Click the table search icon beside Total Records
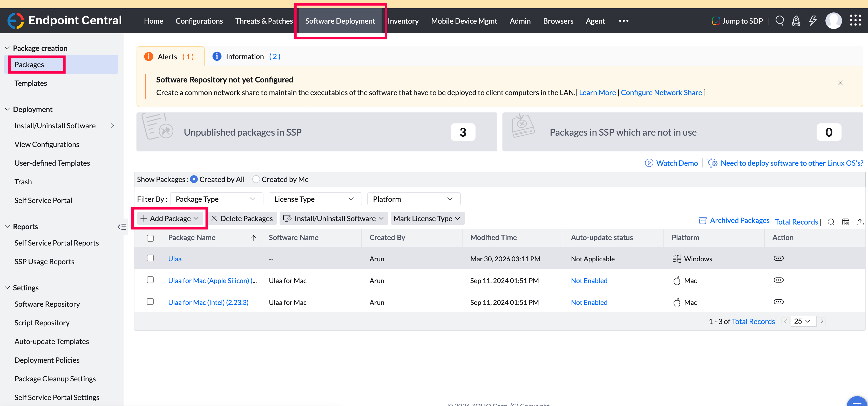868x406 pixels. click(x=831, y=222)
